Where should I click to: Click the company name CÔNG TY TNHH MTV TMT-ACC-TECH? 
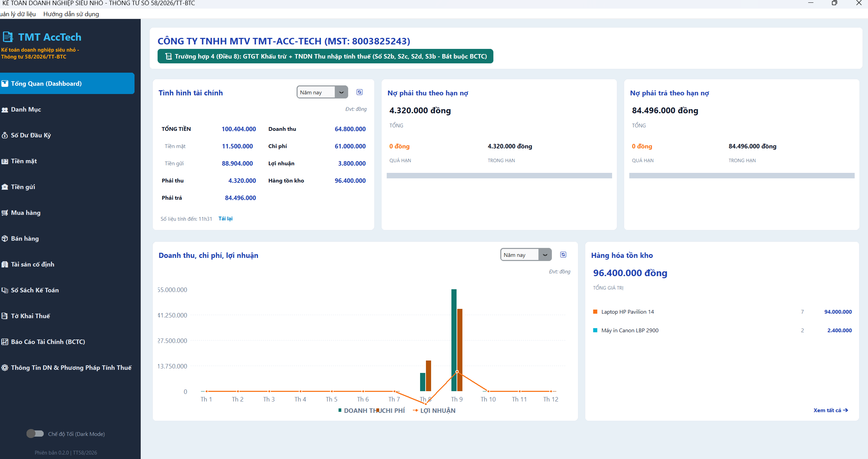pos(284,41)
